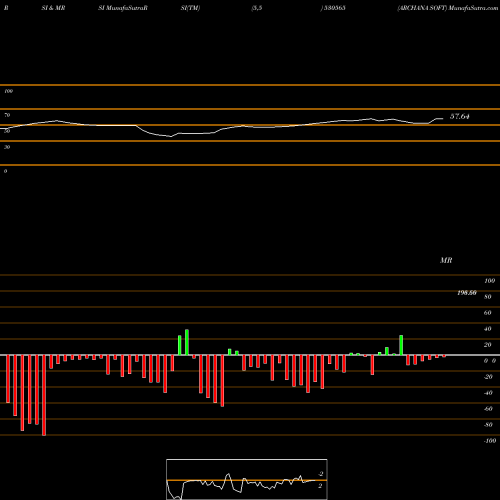Click the longest red histogram bar reaching -100

click(44, 395)
